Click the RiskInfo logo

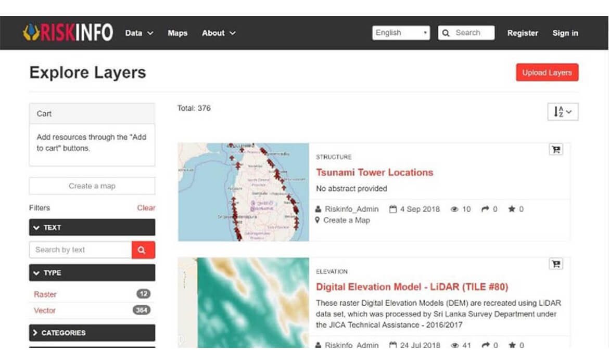[68, 33]
